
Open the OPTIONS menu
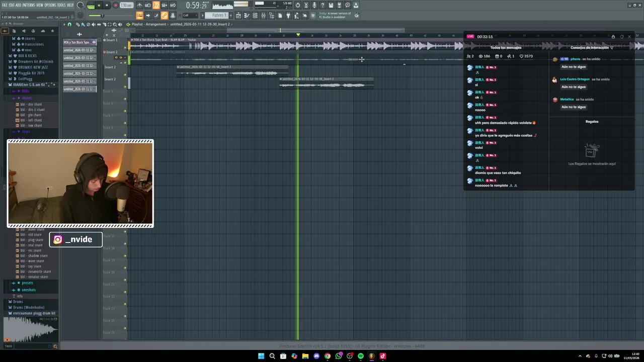[x=50, y=5]
